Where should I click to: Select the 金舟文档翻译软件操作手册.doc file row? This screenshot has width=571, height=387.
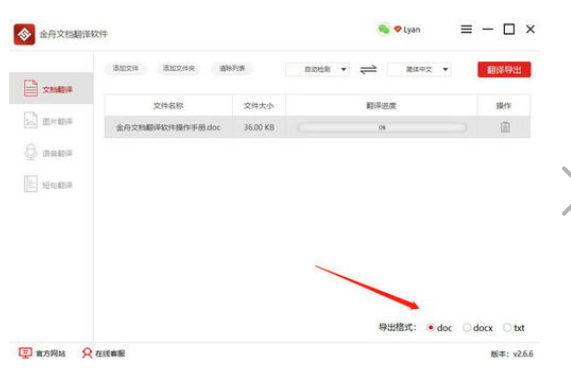(x=317, y=127)
